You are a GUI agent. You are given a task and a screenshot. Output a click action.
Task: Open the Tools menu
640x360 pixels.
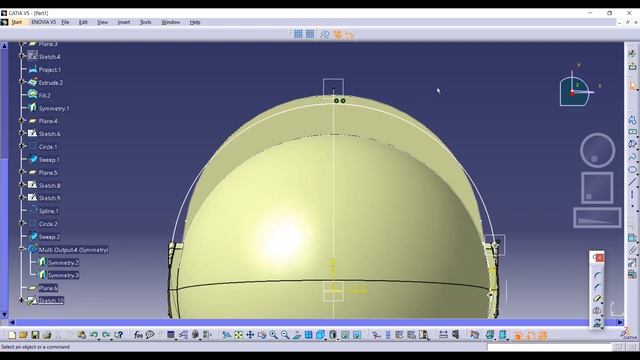146,22
